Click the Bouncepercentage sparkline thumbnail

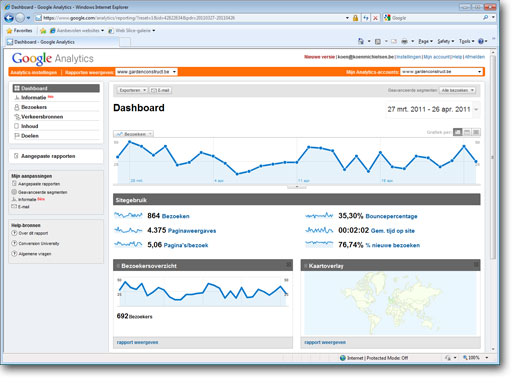[319, 216]
